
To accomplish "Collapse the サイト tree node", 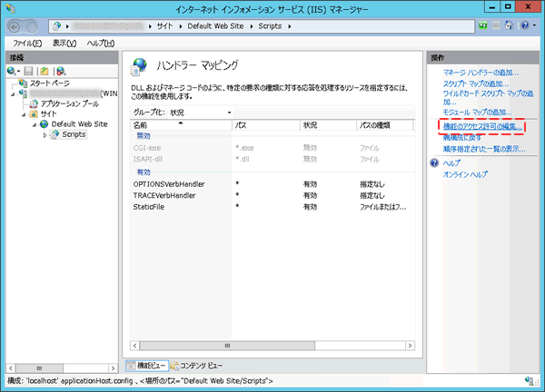I will click(24, 114).
